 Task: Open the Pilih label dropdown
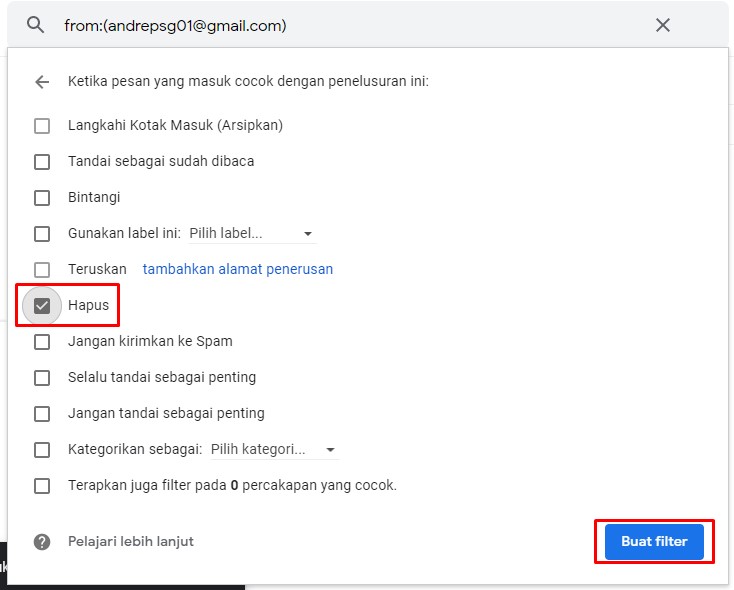[252, 234]
